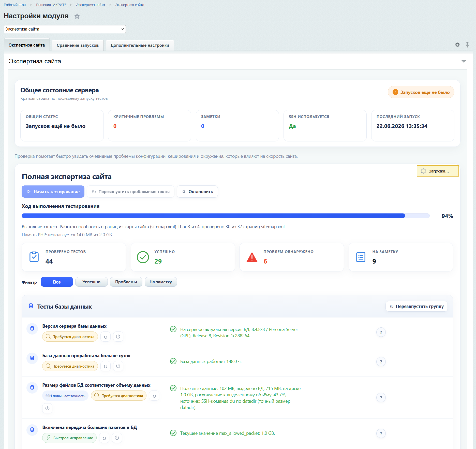Viewport: 476px width, 449px height.
Task: Open help for max_allowed_packet test
Action: point(381,433)
